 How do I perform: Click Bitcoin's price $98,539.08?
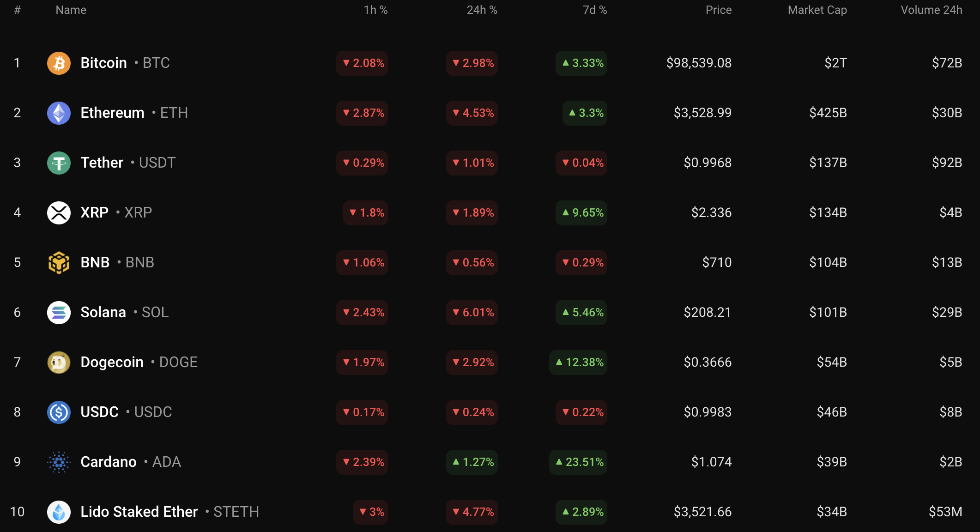point(699,63)
